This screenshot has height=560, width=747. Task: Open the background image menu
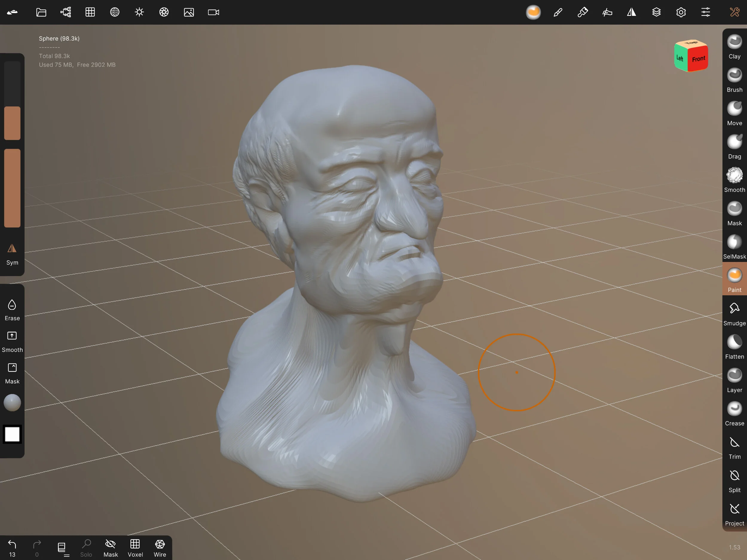point(189,13)
